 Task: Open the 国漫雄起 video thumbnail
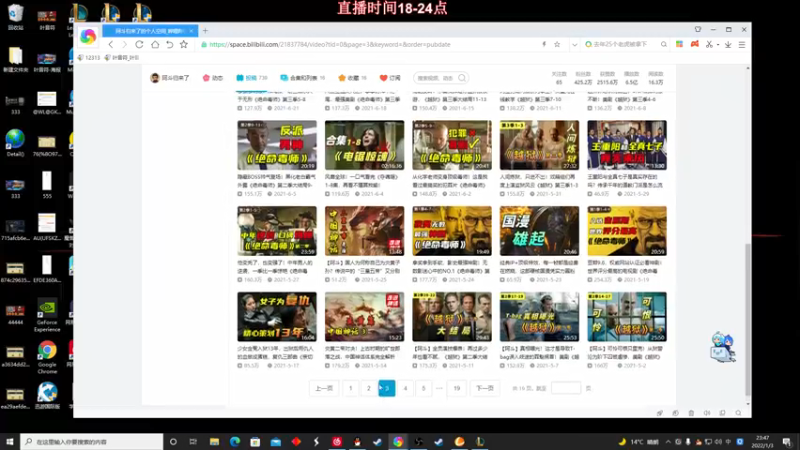tap(539, 231)
